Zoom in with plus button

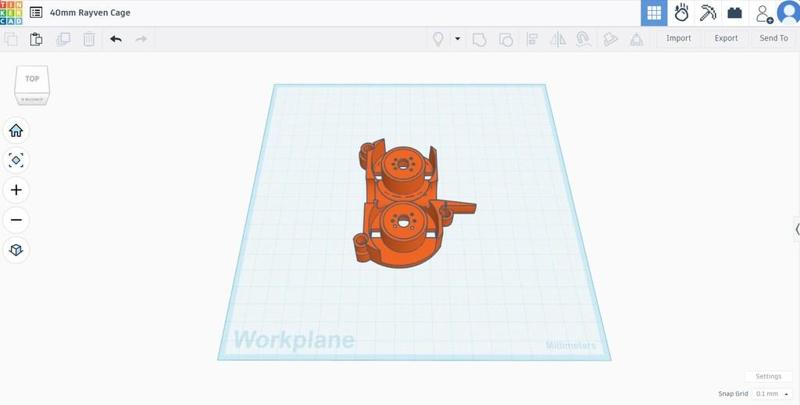click(16, 190)
